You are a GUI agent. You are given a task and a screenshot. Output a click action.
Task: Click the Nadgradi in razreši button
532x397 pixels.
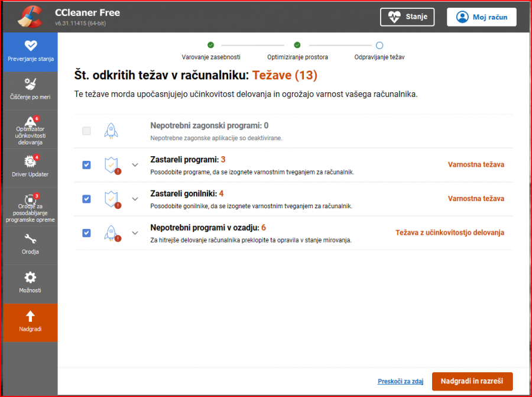[472, 382]
